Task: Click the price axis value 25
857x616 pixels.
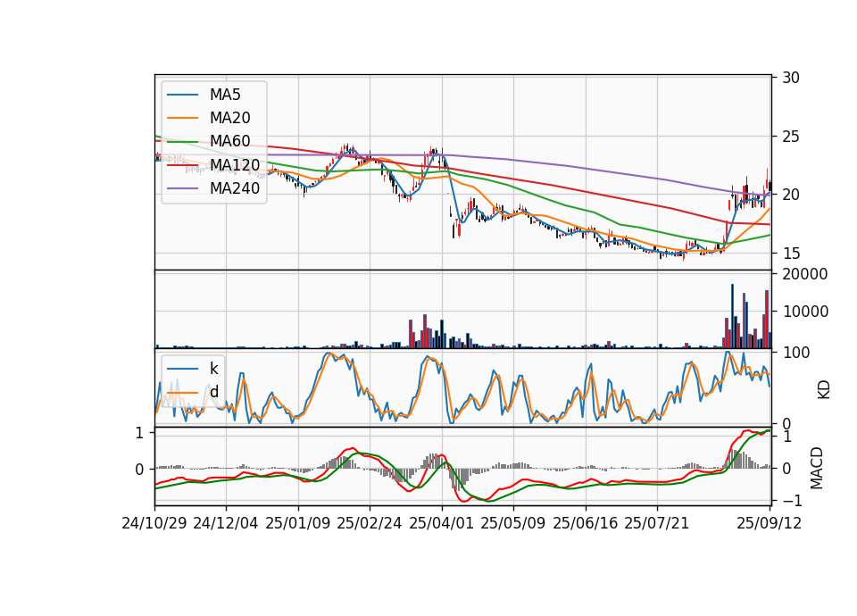Action: (x=791, y=136)
